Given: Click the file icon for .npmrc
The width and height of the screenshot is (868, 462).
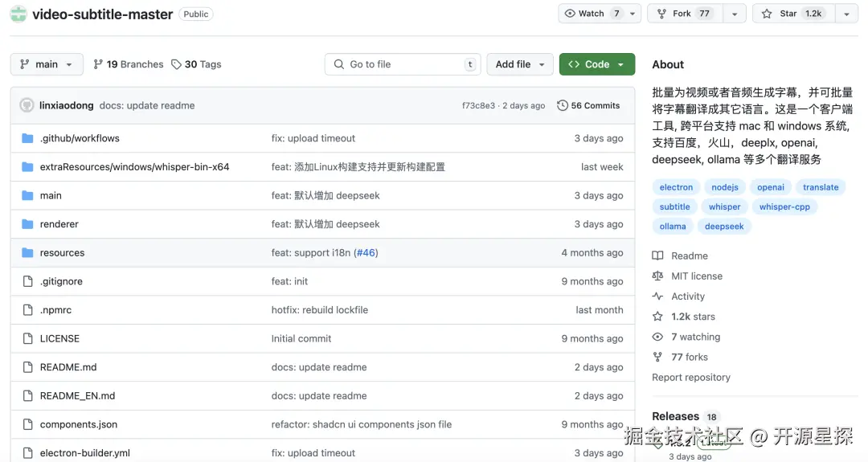Looking at the screenshot, I should pos(27,310).
